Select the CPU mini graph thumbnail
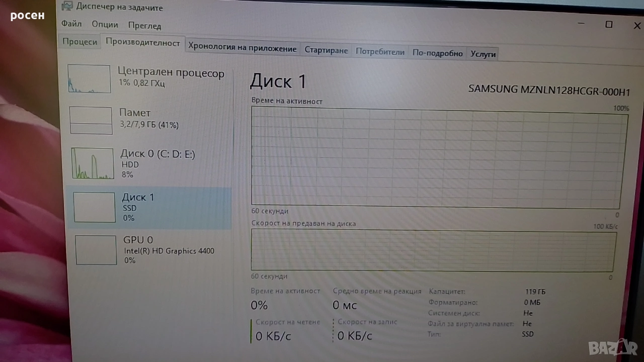 pos(90,79)
